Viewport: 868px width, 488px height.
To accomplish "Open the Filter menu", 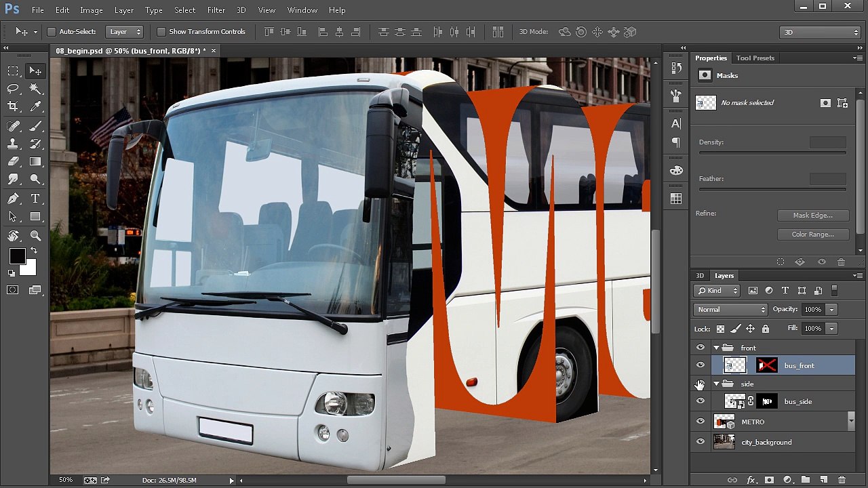I will coord(216,10).
